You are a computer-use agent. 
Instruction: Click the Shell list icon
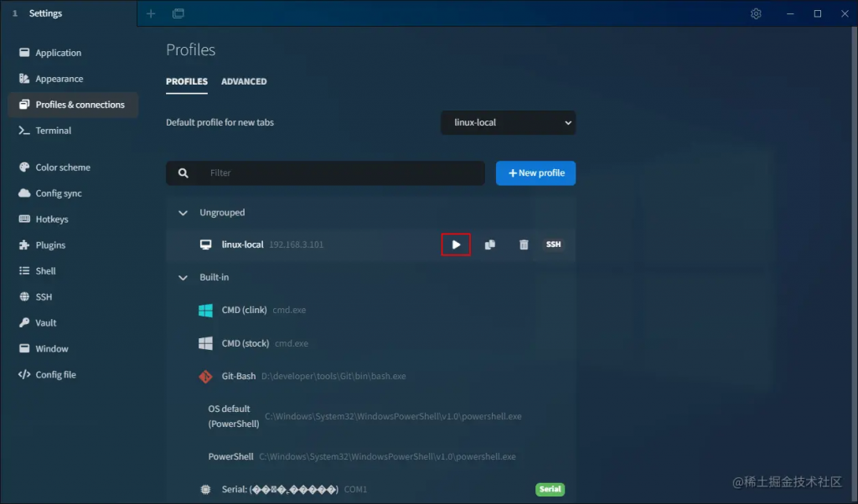pos(24,270)
